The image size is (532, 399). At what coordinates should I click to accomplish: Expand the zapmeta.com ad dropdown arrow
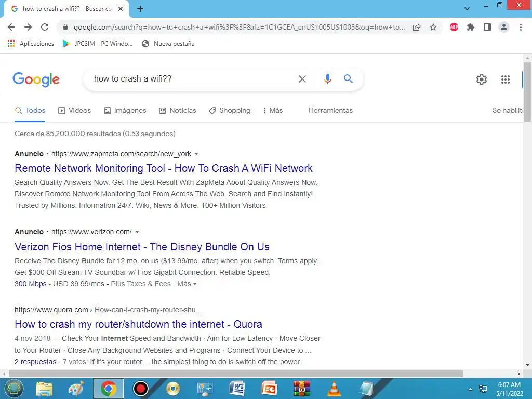[196, 154]
